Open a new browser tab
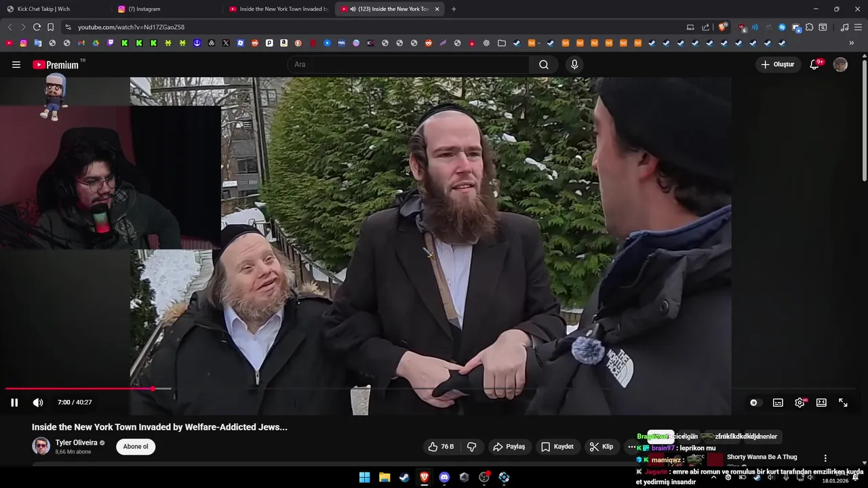The width and height of the screenshot is (868, 488). point(454,9)
